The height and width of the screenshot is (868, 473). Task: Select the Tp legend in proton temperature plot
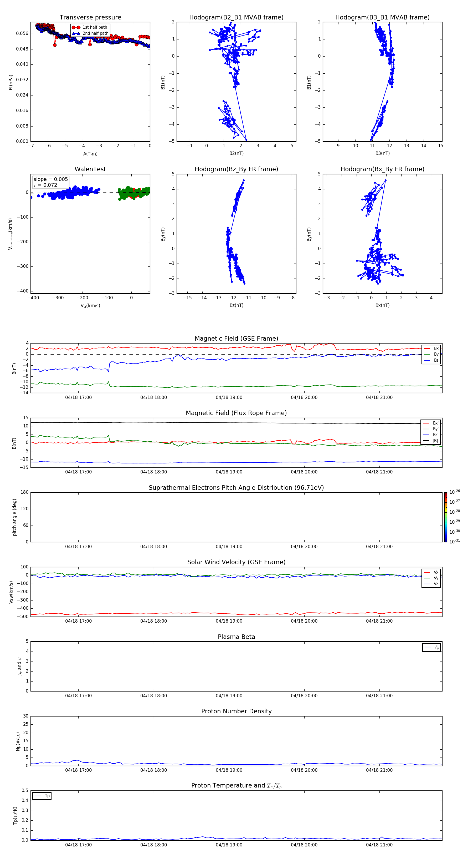point(42,796)
